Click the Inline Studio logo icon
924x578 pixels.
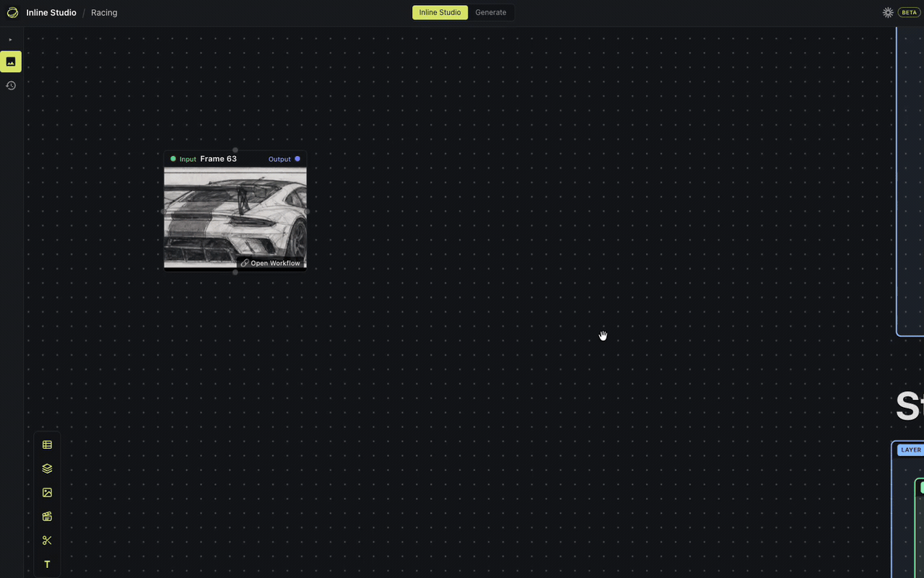[x=12, y=12]
